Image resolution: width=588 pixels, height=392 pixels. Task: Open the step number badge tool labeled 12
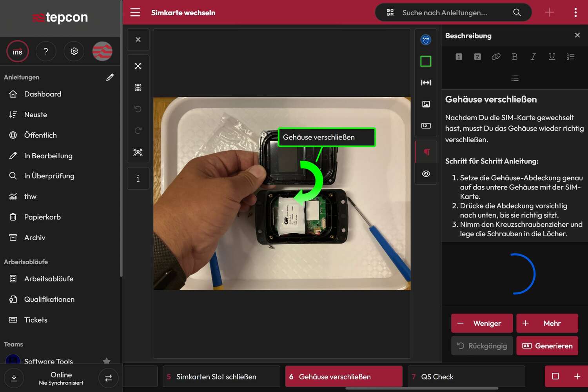pos(426,125)
